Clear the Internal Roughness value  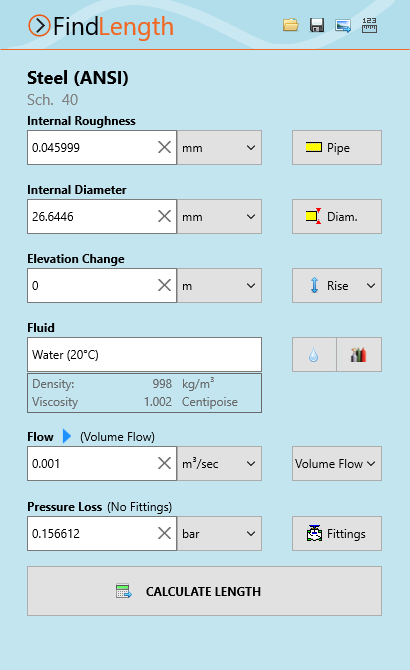coord(164,147)
